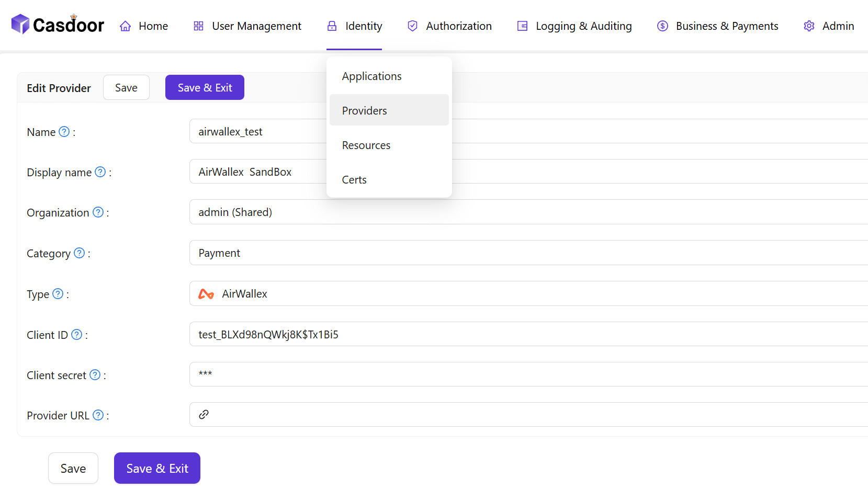This screenshot has width=868, height=501.
Task: Click the bottom Save button
Action: click(x=73, y=469)
